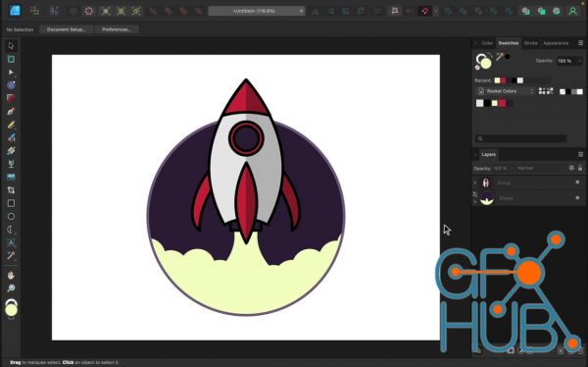Viewport: 588px width, 367px height.
Task: Click the Preferences button
Action: (117, 29)
